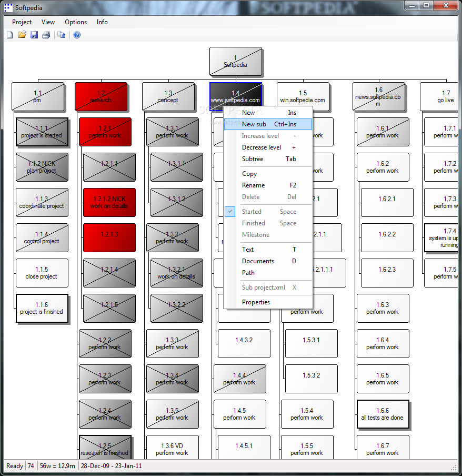This screenshot has height=476, width=462.
Task: Select node 1.7.4 system is up running
Action: click(441, 237)
